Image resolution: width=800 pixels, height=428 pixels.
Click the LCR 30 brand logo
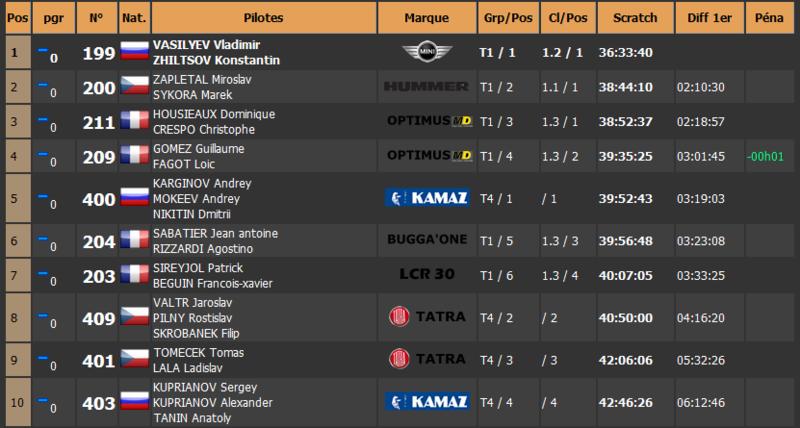click(x=427, y=274)
